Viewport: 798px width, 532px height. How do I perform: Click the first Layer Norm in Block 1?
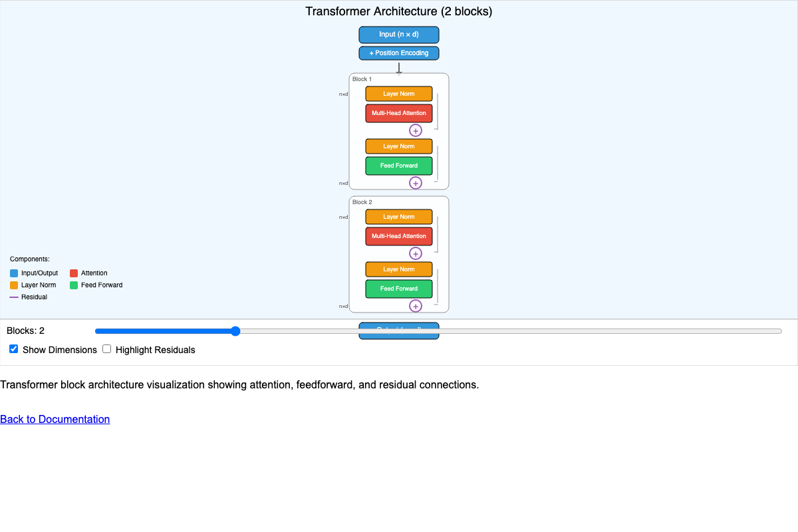click(x=399, y=94)
